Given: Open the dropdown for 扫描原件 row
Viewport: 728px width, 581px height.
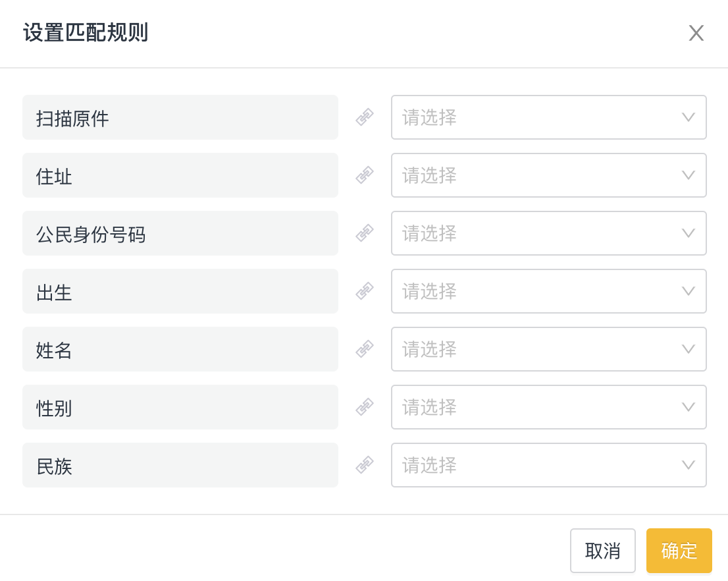Looking at the screenshot, I should 548,117.
